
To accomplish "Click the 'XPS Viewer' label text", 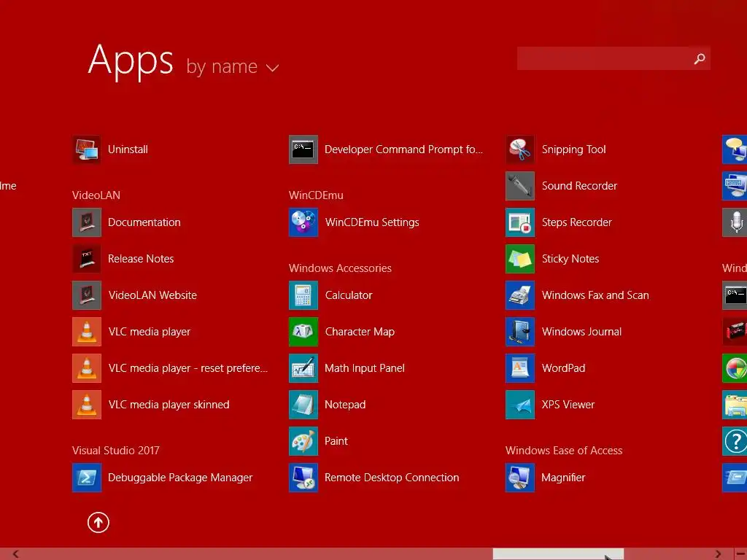I will tap(568, 405).
